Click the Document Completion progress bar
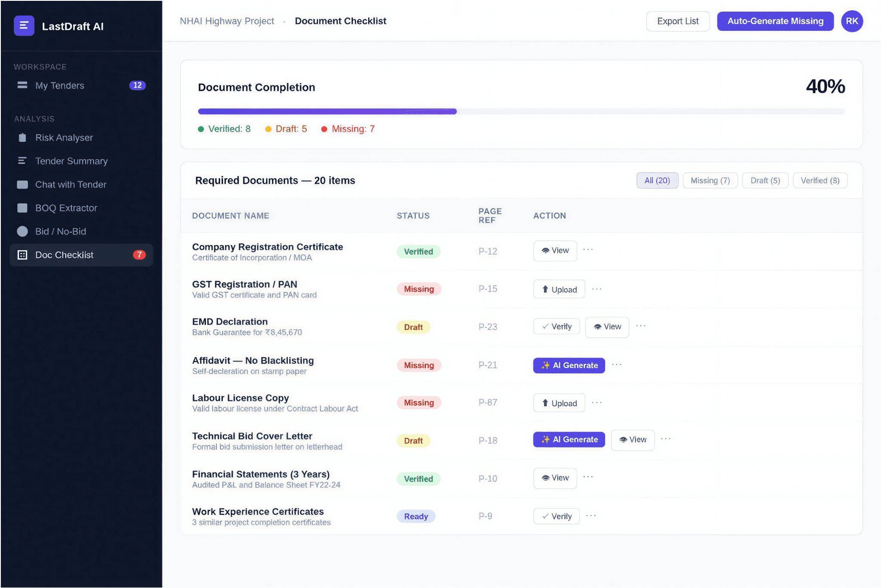Image resolution: width=881 pixels, height=588 pixels. pyautogui.click(x=521, y=111)
